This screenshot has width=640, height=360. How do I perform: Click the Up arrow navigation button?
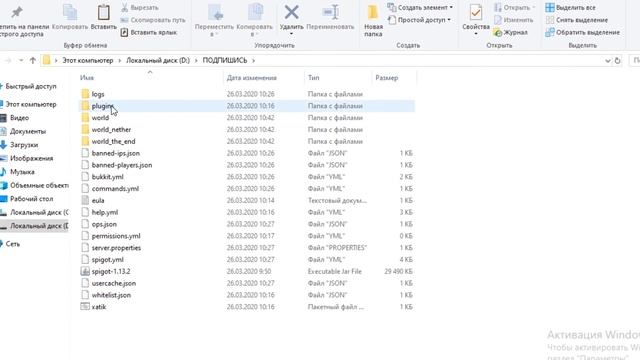tap(33, 60)
